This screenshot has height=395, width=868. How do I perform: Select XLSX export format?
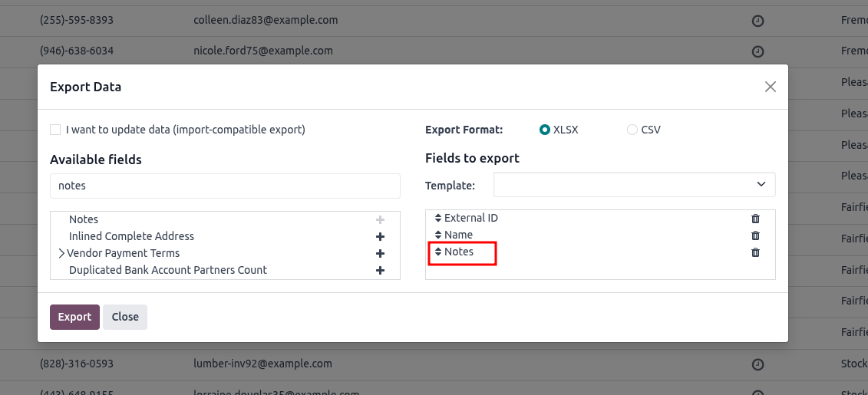[x=545, y=130]
